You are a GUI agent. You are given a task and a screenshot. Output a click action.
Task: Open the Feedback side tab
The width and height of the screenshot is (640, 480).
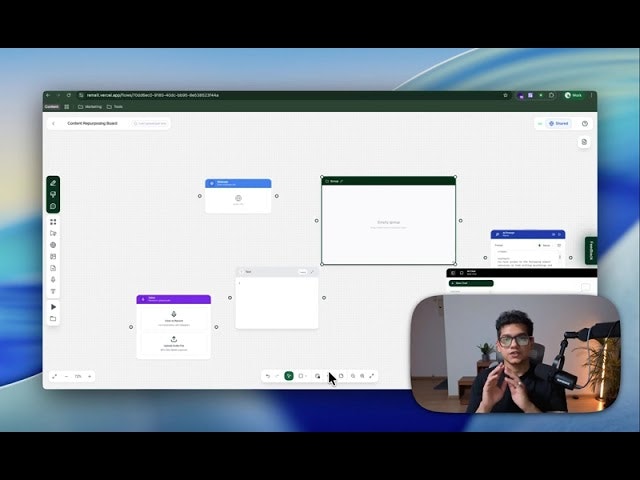point(591,250)
